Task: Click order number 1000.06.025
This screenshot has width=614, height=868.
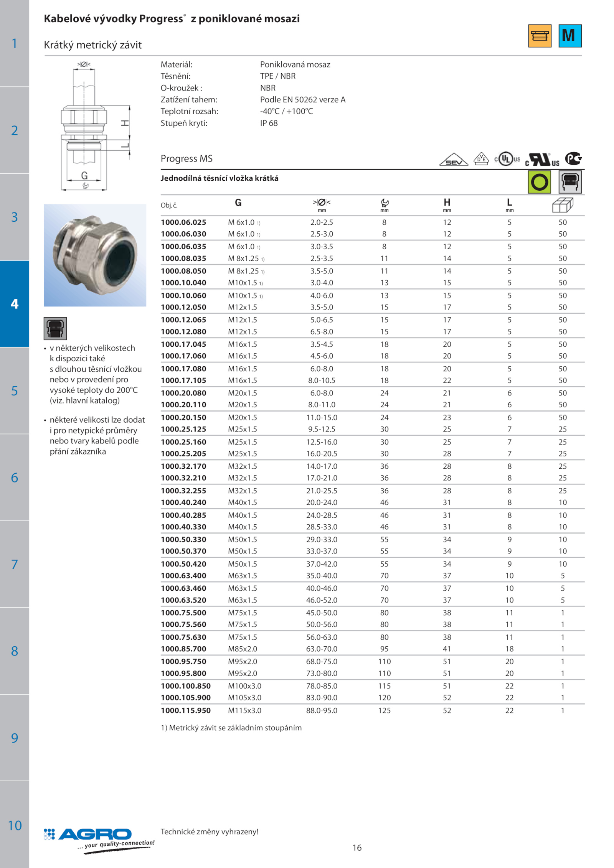Action: (183, 222)
